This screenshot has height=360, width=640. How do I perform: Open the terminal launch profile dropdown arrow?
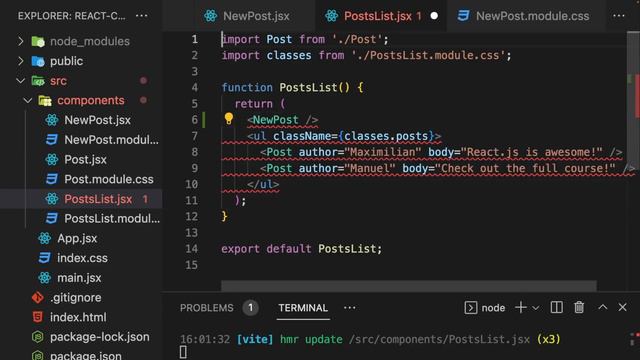tap(536, 308)
